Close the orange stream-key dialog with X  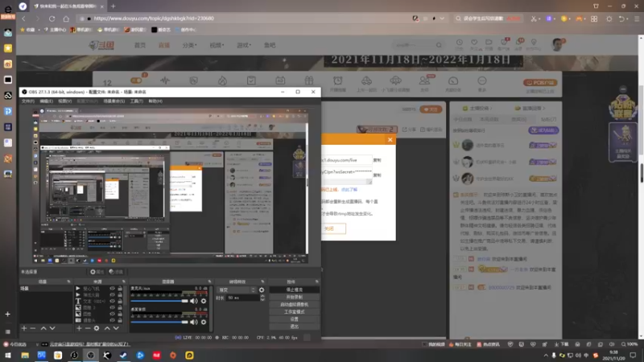[390, 139]
